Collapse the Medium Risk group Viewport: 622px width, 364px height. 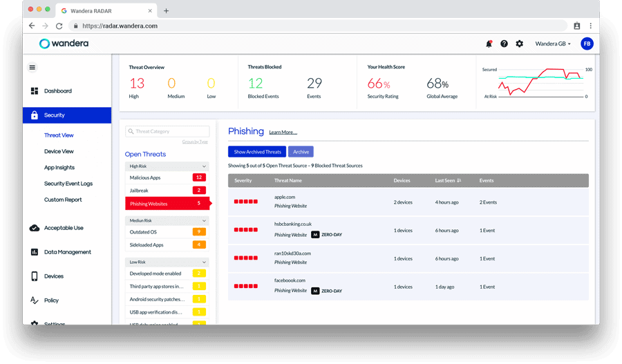204,220
